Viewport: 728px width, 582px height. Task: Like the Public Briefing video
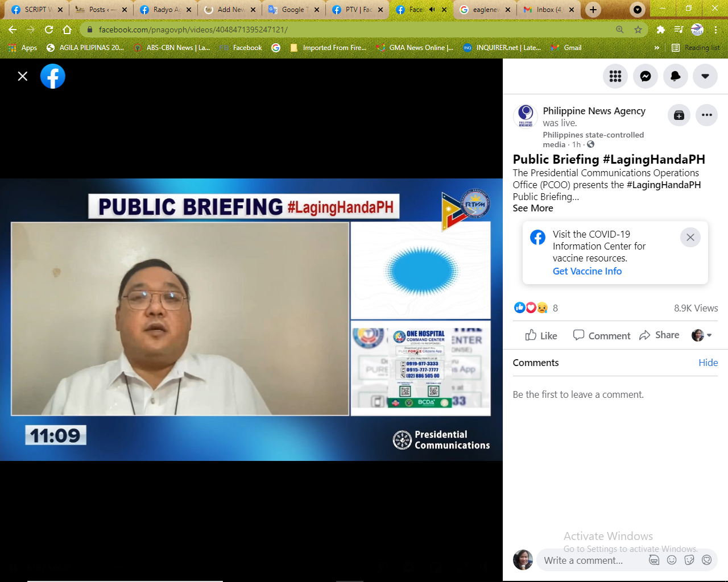coord(541,335)
